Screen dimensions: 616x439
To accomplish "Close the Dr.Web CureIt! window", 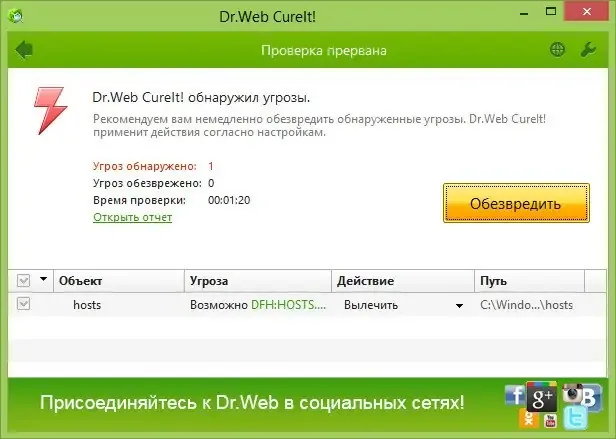I will point(587,12).
